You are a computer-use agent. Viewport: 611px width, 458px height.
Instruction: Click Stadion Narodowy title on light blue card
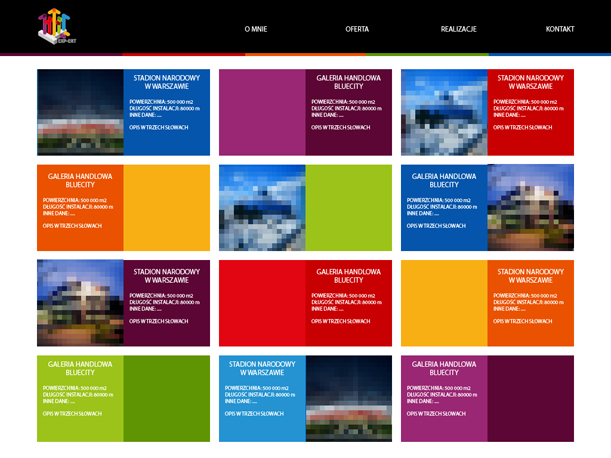262,368
